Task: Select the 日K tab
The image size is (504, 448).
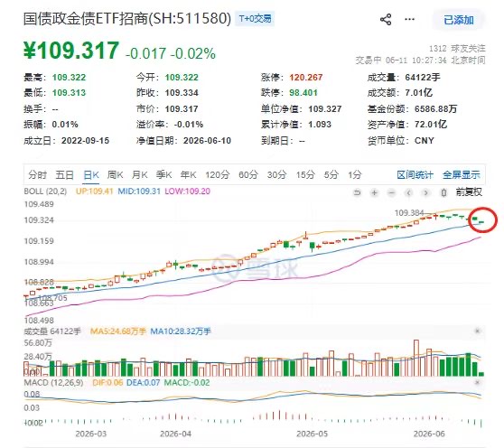Action: point(91,175)
